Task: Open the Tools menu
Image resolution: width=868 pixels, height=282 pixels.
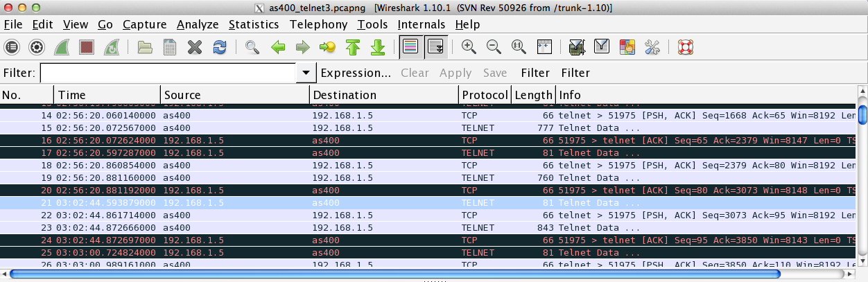Action: click(373, 25)
